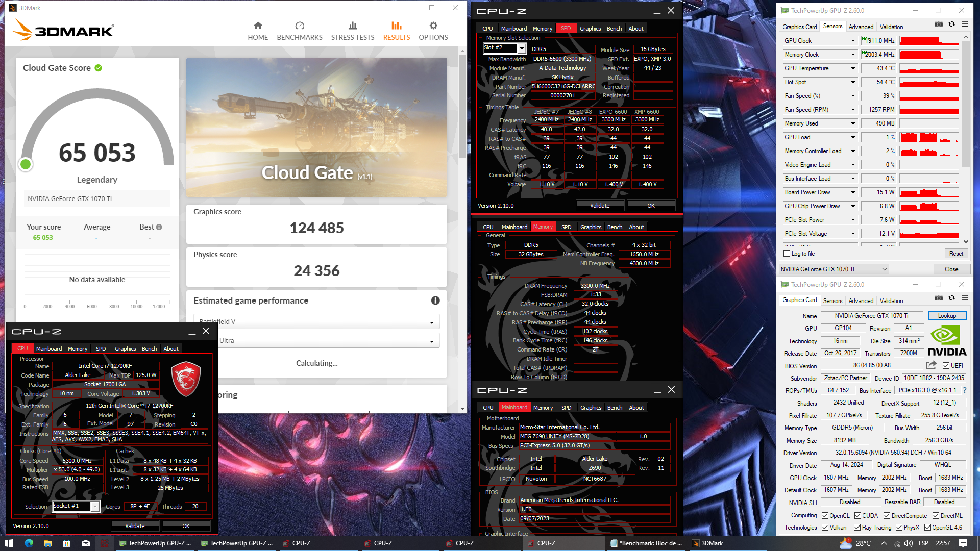Toggle DirectML checkbox
This screenshot has height=551, width=980.
(x=936, y=516)
